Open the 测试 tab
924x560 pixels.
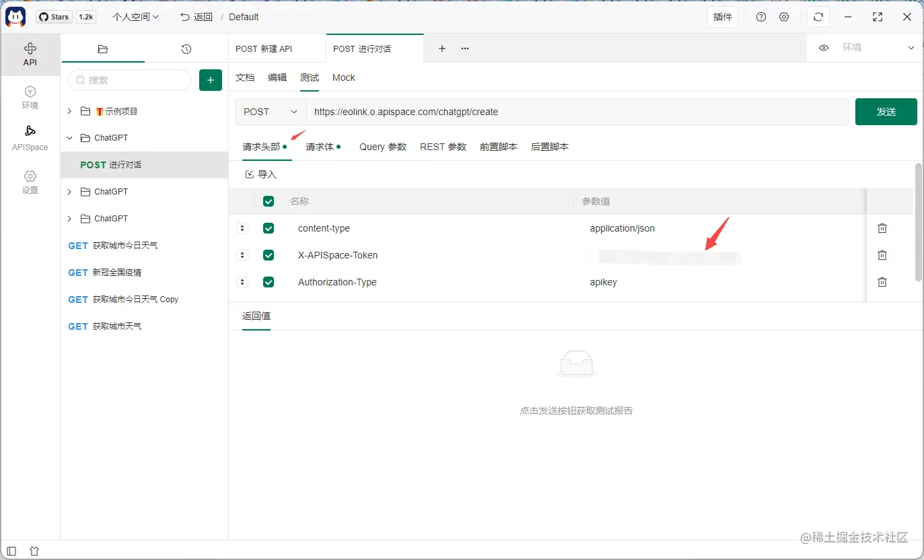point(310,77)
